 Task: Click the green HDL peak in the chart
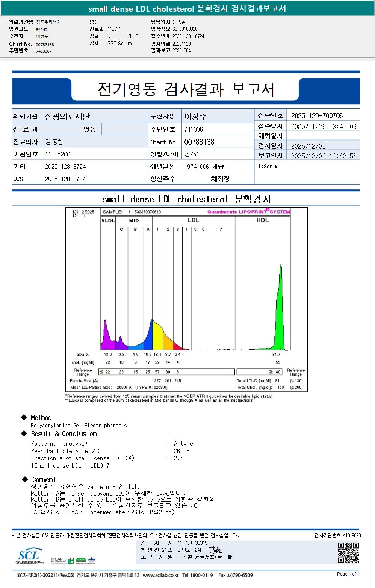coord(280,312)
